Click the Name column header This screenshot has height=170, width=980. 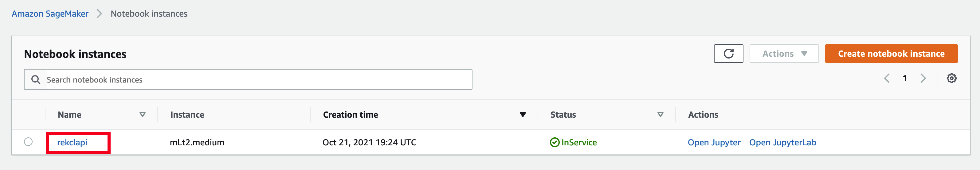[x=69, y=115]
